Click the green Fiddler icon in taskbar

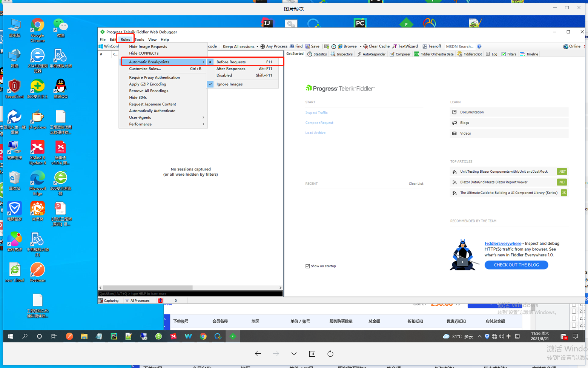click(x=233, y=336)
